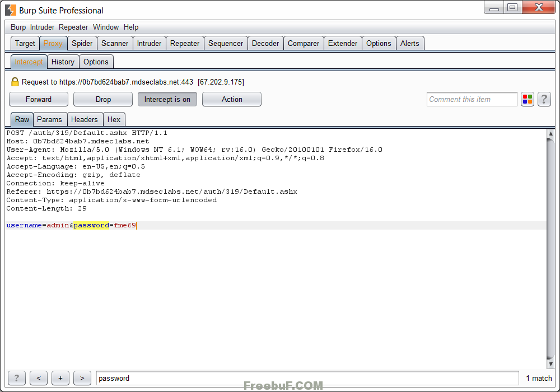Click the fme69 password value
The width and height of the screenshot is (560, 392).
[x=125, y=225]
